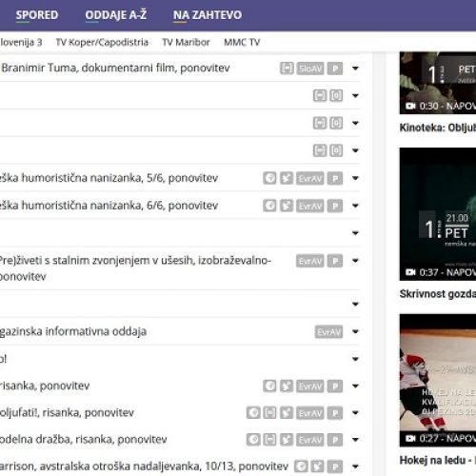Click 'avstralska otroška nadaljevanka, 10/13' text
476x476 pixels.
click(137, 466)
